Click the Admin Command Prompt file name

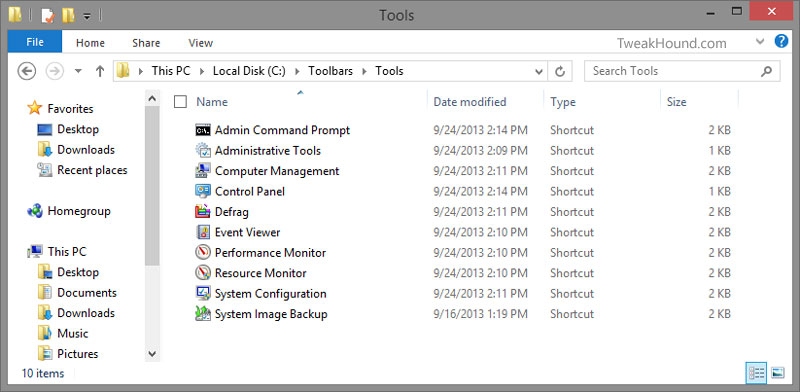(282, 130)
